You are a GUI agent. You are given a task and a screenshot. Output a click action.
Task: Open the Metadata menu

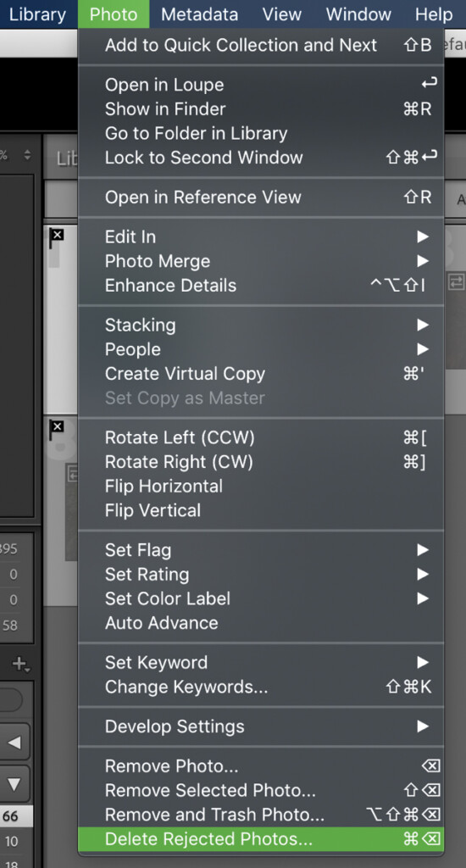[200, 14]
